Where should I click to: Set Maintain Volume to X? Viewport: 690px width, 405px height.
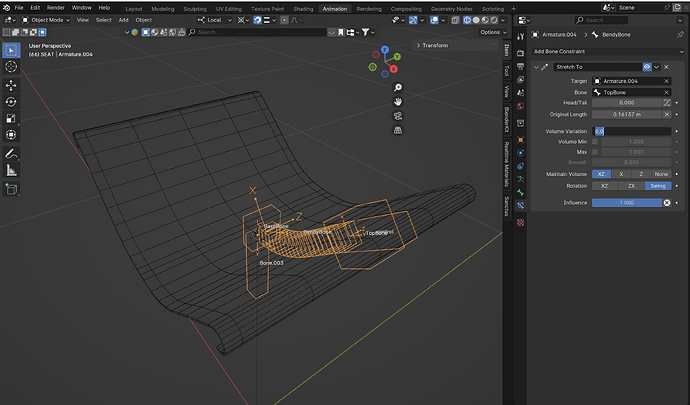point(621,174)
